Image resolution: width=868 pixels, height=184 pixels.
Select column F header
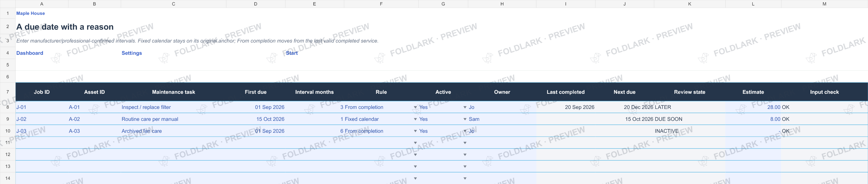coord(381,4)
